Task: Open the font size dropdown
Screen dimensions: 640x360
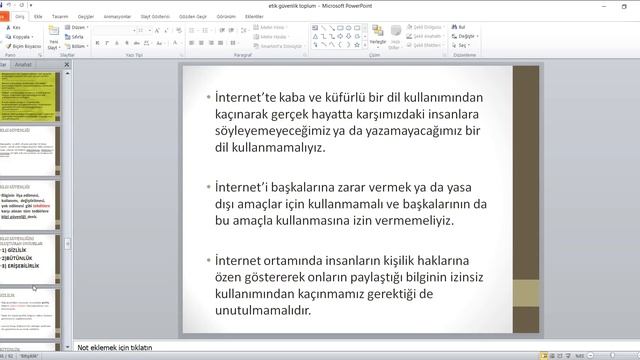Action: (149, 31)
